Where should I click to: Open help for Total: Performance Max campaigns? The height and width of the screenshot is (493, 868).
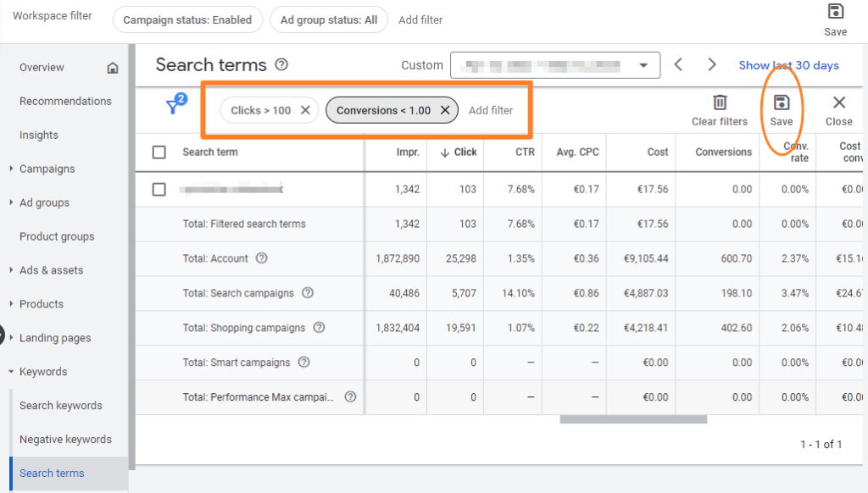coord(350,396)
